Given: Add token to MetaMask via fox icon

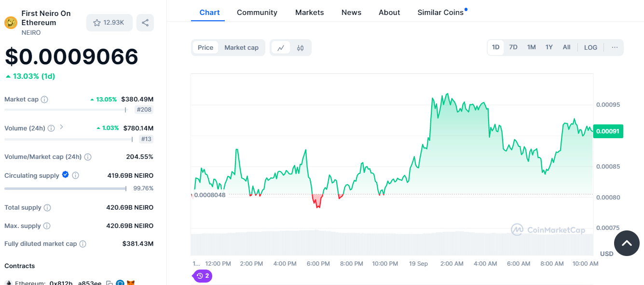Looking at the screenshot, I should coord(131,283).
